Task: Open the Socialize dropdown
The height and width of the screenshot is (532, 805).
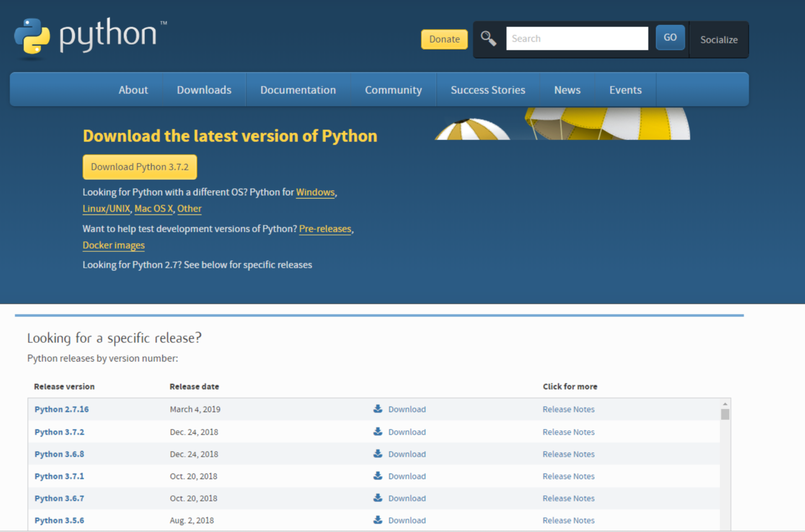Action: click(x=718, y=40)
